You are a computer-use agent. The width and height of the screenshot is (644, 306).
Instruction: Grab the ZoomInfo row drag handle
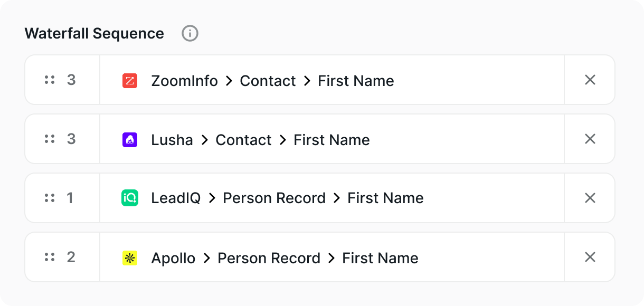tap(50, 80)
